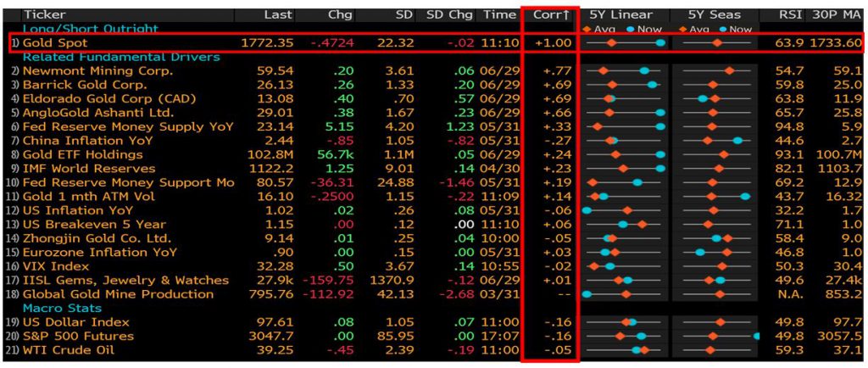Click the Gold Spot last price 1772.35

[x=267, y=42]
